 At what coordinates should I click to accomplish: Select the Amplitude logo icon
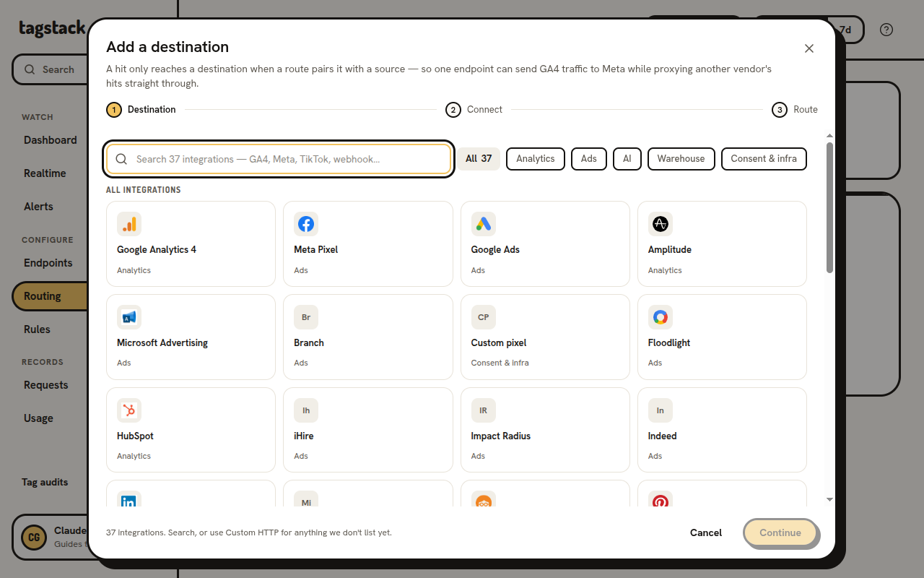[x=661, y=224]
